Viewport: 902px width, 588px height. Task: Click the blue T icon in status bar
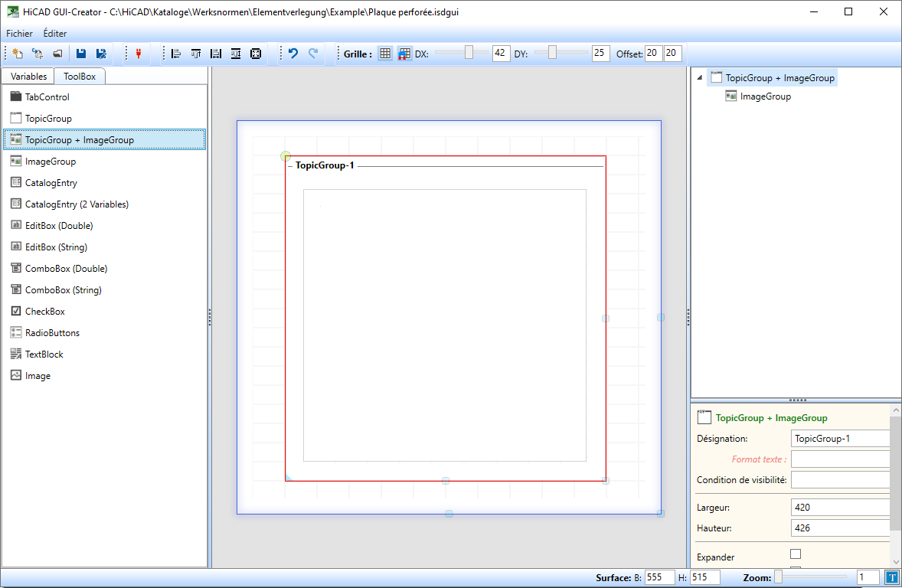point(891,578)
